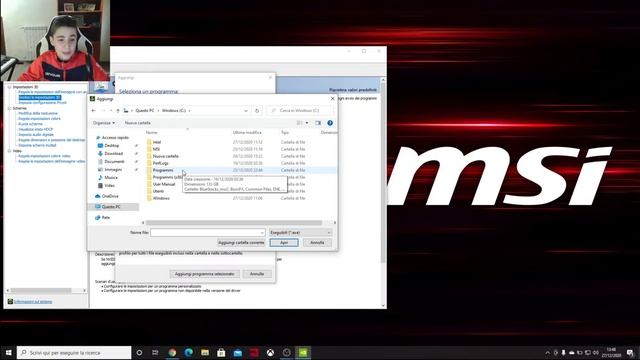
Task: Select the Utenti folder
Action: (158, 191)
